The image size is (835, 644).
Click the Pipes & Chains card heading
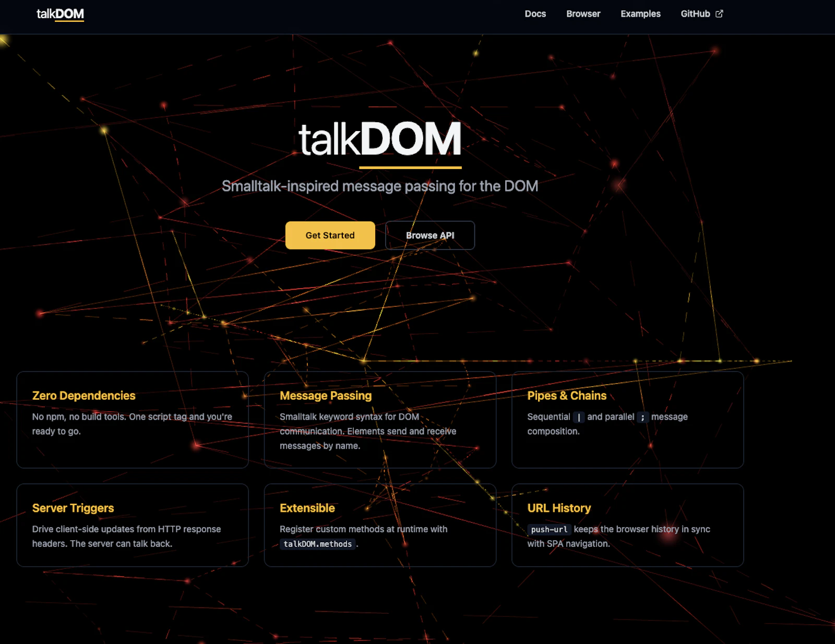click(x=567, y=396)
